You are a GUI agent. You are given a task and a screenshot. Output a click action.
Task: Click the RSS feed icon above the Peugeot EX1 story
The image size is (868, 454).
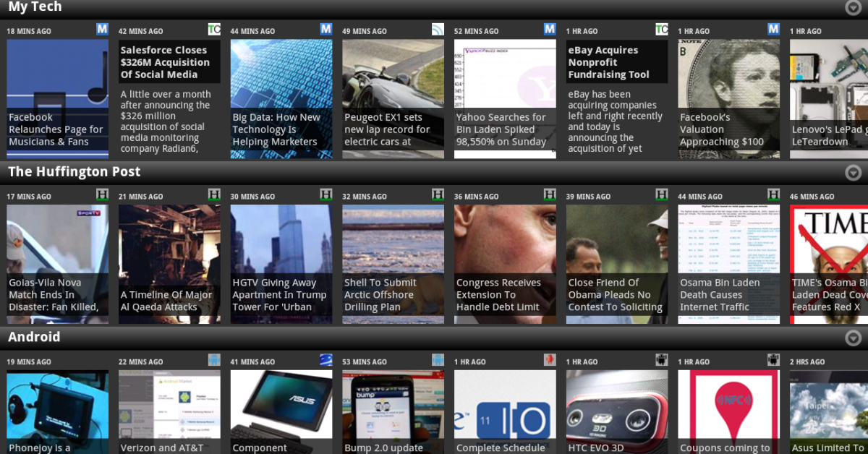point(438,30)
